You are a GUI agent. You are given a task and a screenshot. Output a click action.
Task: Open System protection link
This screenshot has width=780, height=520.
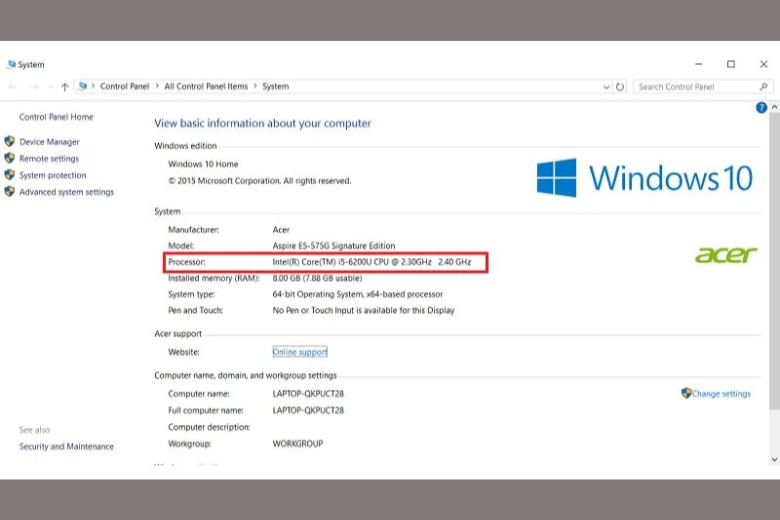click(x=53, y=175)
